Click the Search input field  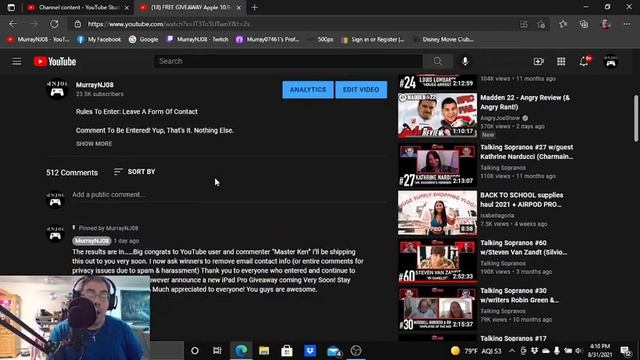[288, 61]
